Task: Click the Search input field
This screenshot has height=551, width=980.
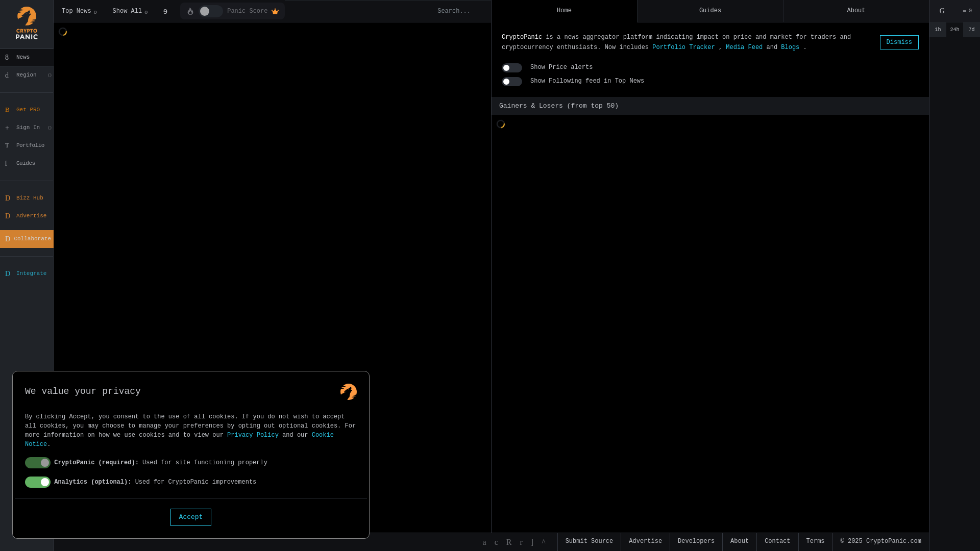Action: coord(459,11)
